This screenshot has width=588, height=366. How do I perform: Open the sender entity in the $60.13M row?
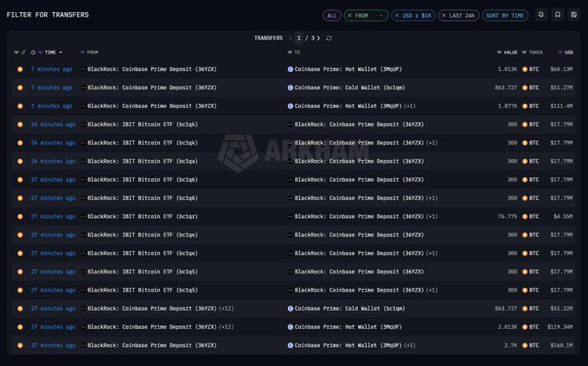point(152,69)
